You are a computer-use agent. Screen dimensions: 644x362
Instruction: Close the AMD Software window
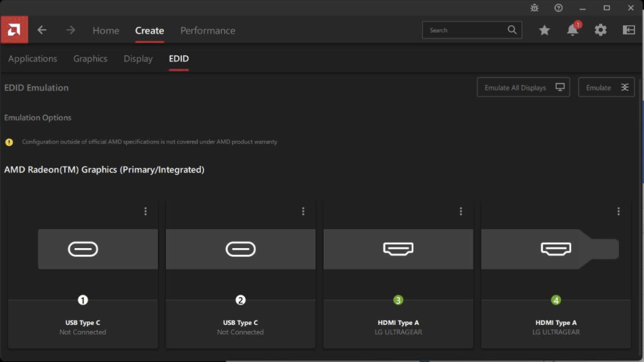point(631,8)
